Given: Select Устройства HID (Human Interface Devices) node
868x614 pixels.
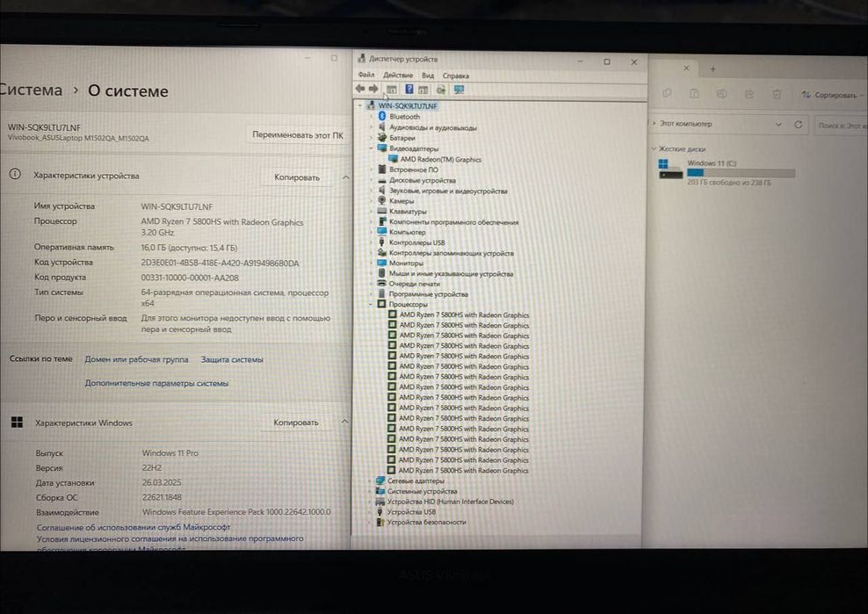Looking at the screenshot, I should pyautogui.click(x=450, y=502).
